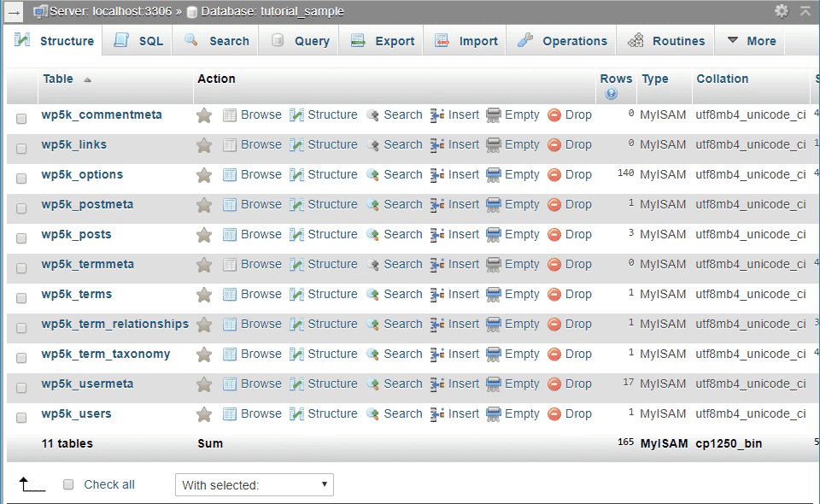Open the Export tab
The width and height of the screenshot is (820, 504).
pos(383,41)
